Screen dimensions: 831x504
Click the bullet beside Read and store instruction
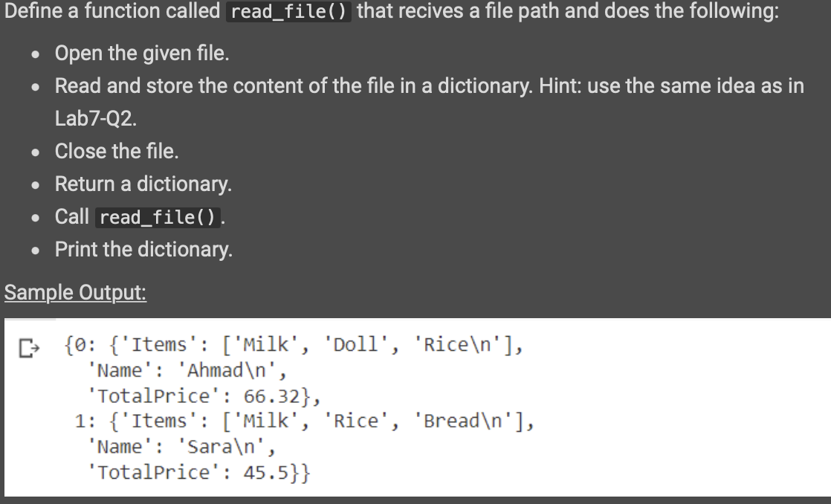click(34, 86)
